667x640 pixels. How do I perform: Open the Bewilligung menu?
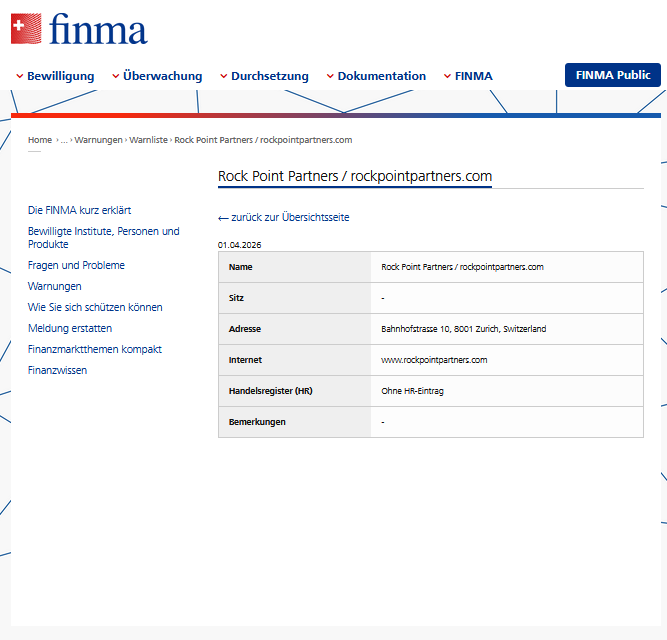point(55,76)
